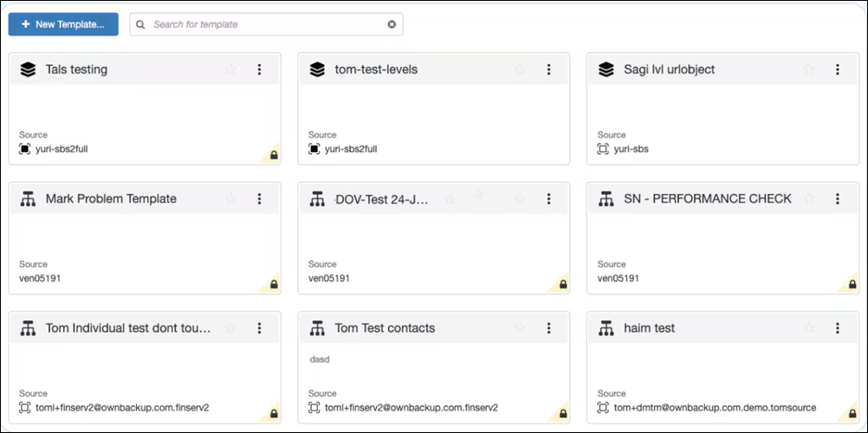Click source icon on Tom Test contacts card
This screenshot has width=868, height=433.
pyautogui.click(x=314, y=408)
